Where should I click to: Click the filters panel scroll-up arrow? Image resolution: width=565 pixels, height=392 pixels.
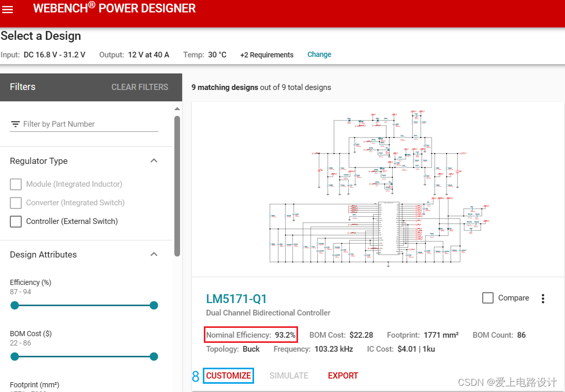coord(177,109)
